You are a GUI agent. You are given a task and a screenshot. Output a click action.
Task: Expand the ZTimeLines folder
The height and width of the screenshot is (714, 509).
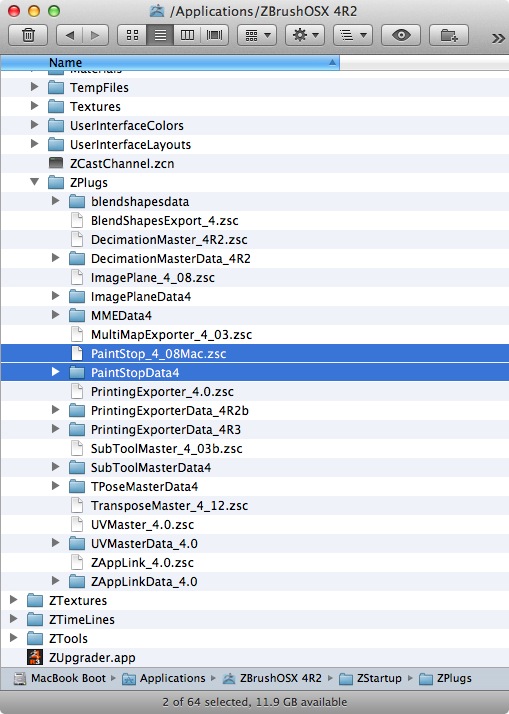[14, 619]
